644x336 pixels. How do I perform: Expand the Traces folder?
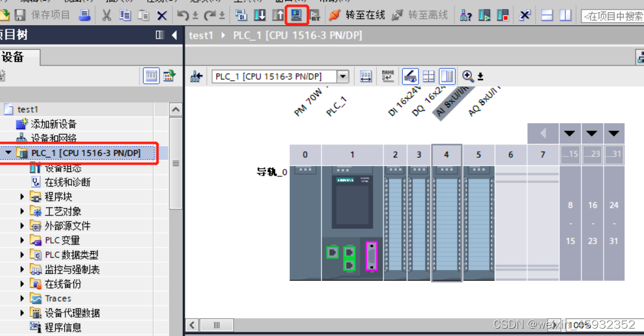[x=22, y=298]
